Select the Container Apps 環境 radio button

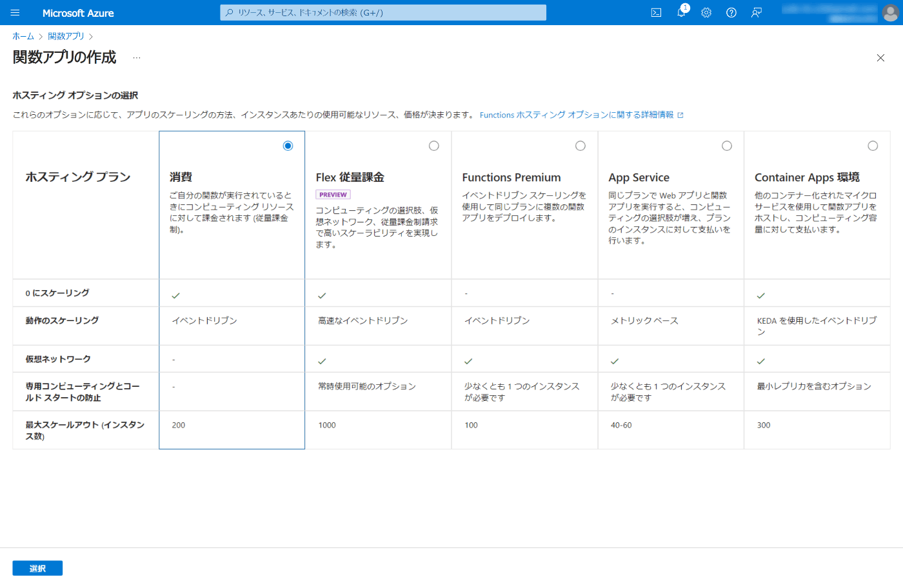click(x=873, y=146)
